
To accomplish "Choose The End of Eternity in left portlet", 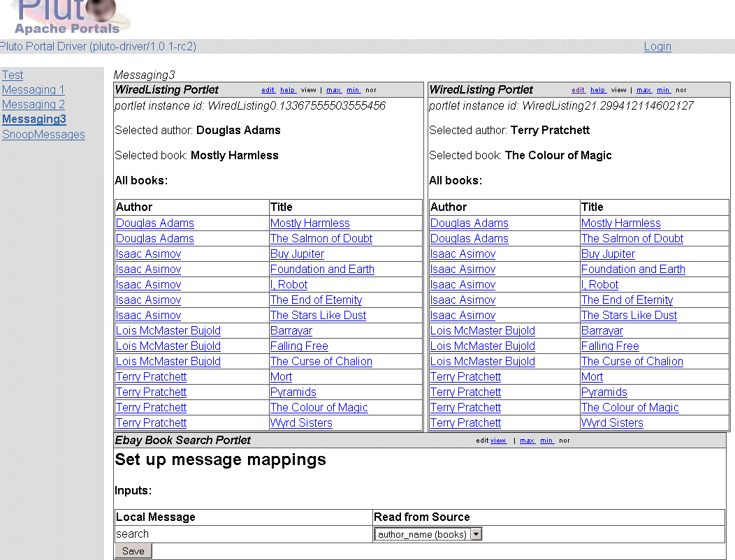I will tap(316, 300).
